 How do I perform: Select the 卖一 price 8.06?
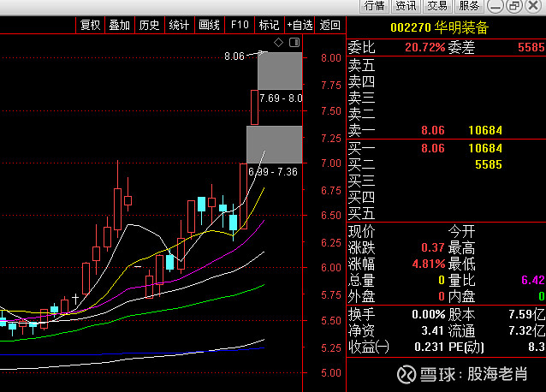pos(433,130)
